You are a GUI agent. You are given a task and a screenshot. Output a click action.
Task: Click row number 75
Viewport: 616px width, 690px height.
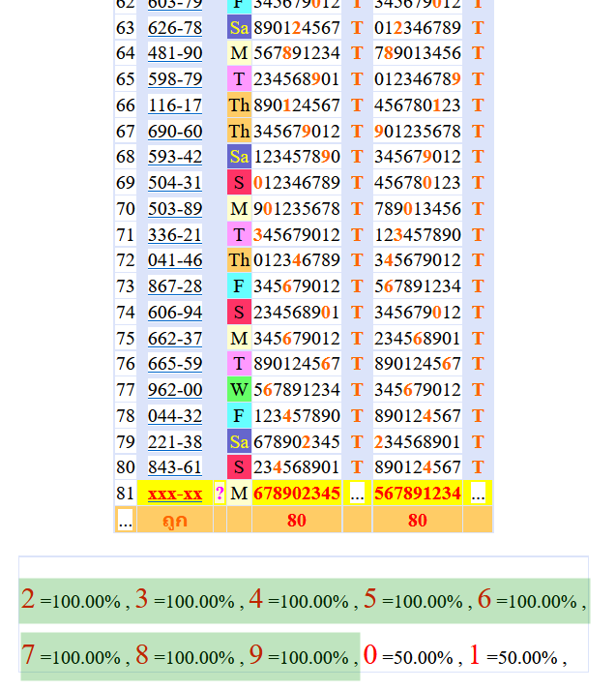click(126, 338)
